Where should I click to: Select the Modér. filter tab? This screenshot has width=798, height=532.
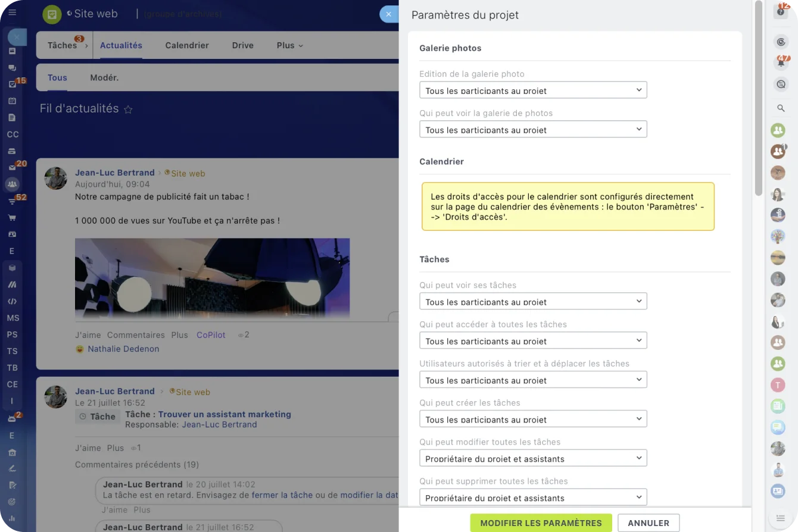click(104, 77)
